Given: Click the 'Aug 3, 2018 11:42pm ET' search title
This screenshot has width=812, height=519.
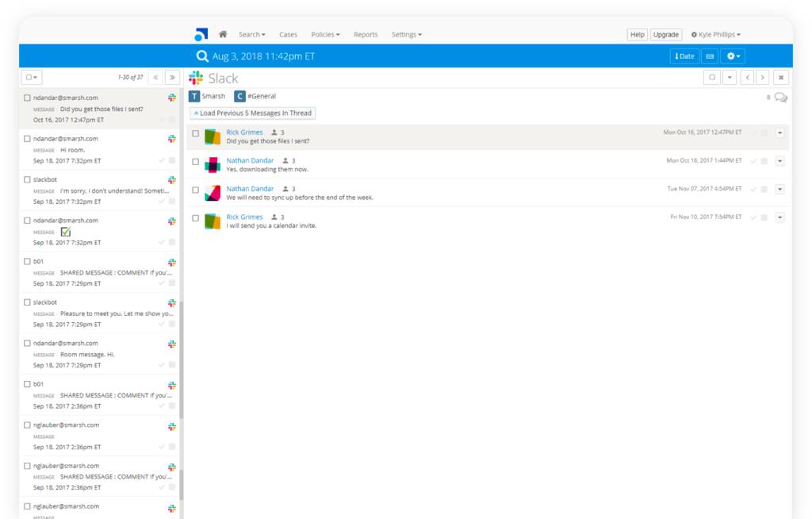Looking at the screenshot, I should (263, 56).
